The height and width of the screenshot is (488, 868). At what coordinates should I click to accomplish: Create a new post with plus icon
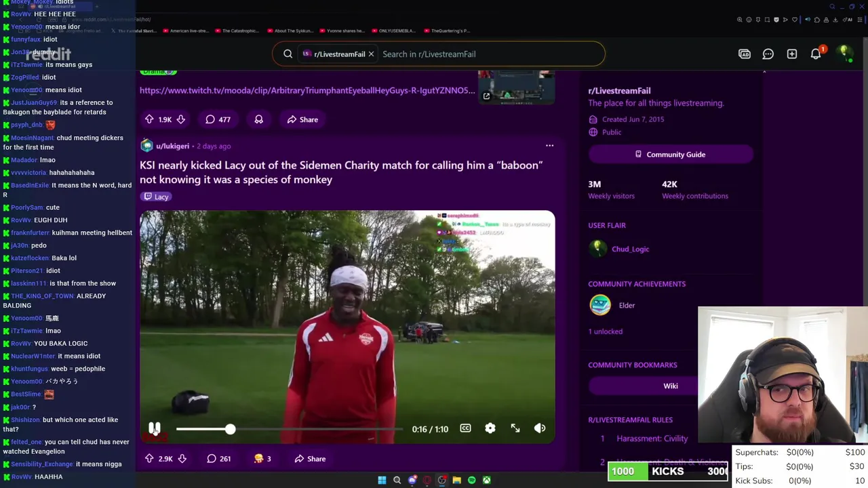(792, 54)
